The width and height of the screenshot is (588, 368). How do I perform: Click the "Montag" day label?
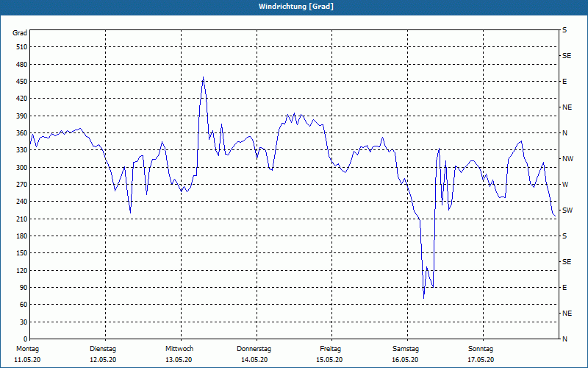27,349
